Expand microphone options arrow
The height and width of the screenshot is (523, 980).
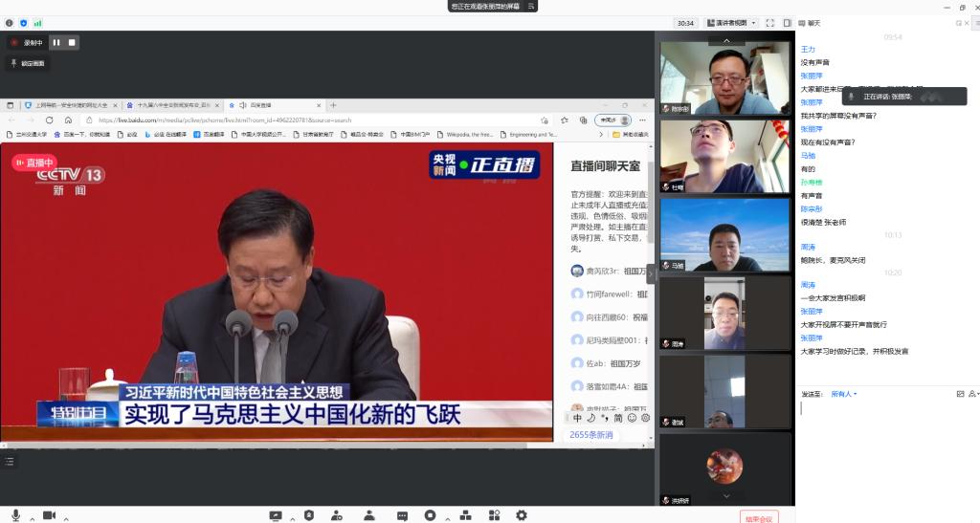point(32,518)
